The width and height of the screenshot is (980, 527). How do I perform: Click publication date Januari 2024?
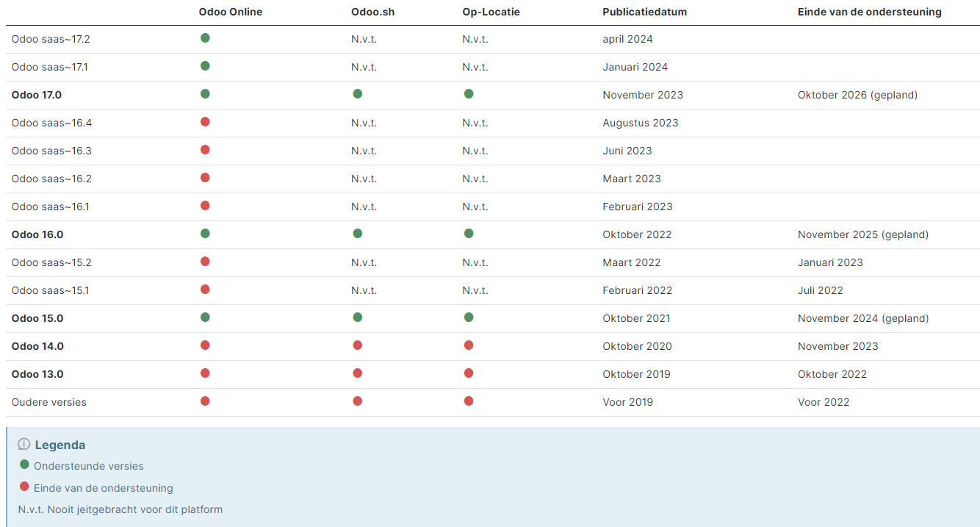[635, 67]
